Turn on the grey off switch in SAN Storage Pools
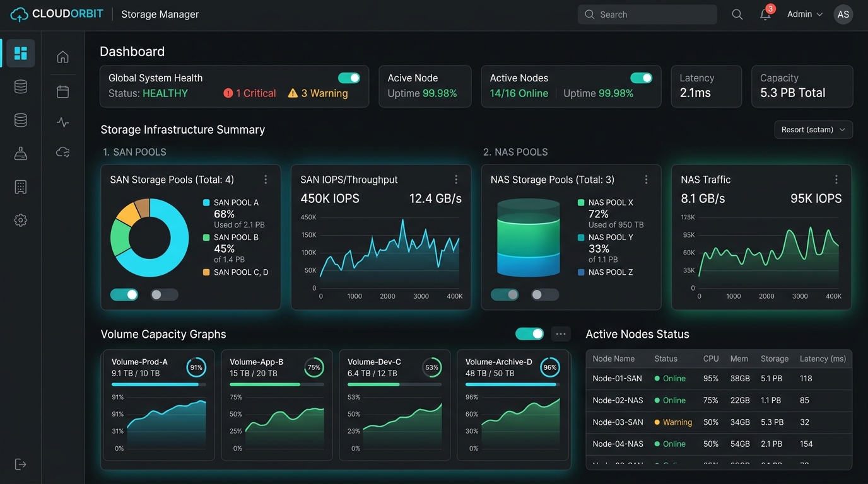Viewport: 868px width, 484px height. click(x=164, y=294)
